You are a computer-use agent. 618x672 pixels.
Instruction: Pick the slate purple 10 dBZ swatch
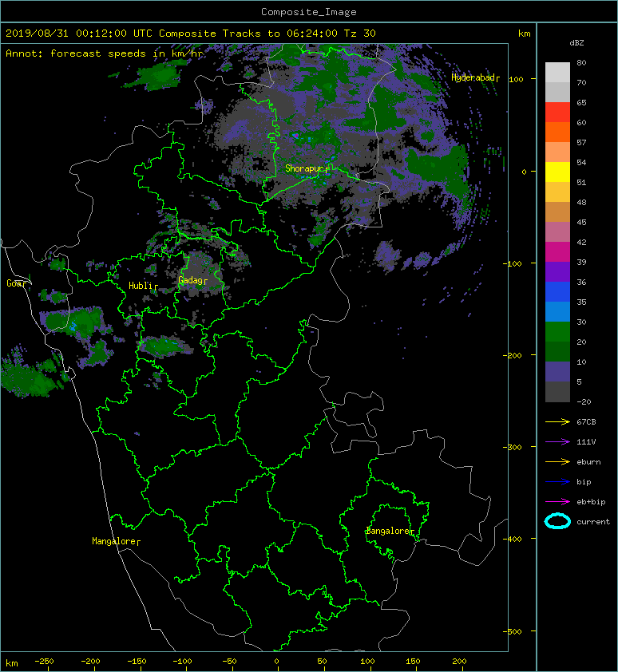(x=557, y=372)
